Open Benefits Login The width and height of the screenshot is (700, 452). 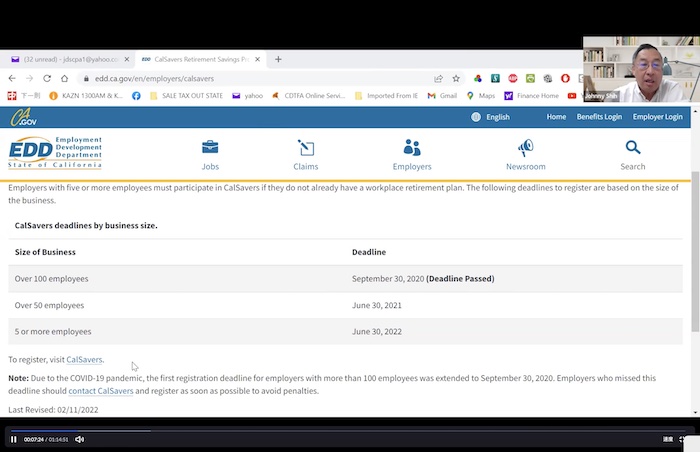pyautogui.click(x=599, y=117)
